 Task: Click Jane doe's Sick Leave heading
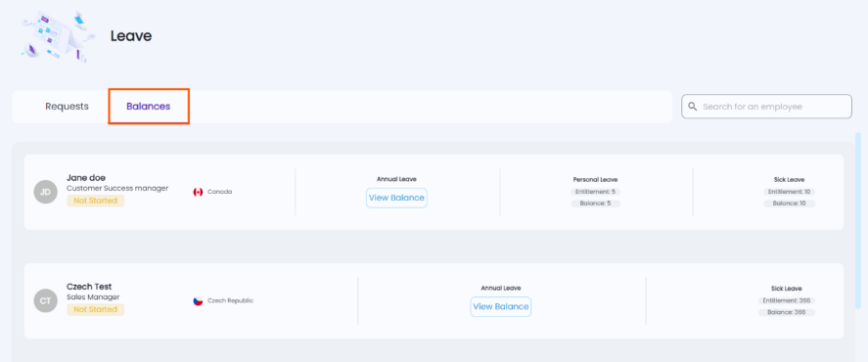pos(789,179)
